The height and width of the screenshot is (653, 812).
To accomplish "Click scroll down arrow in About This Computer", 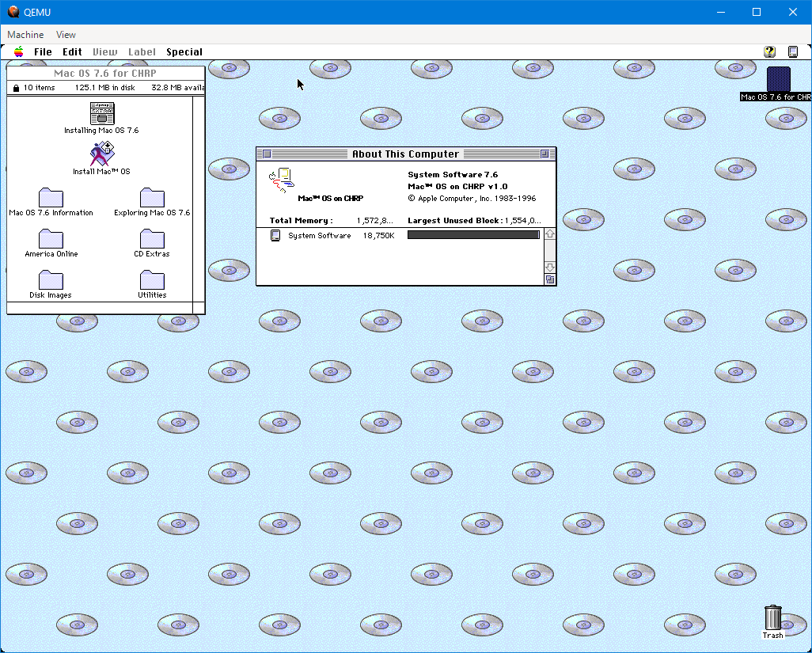I will click(550, 268).
